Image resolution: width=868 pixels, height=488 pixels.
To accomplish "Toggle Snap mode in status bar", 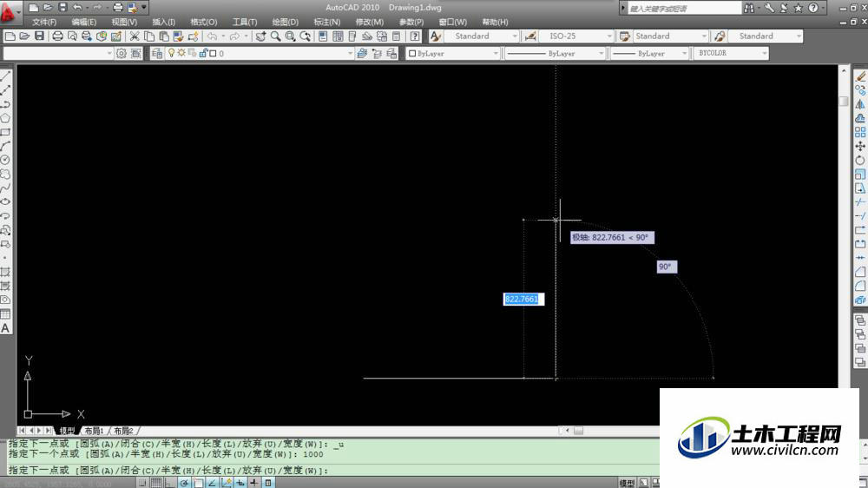I will tap(142, 483).
